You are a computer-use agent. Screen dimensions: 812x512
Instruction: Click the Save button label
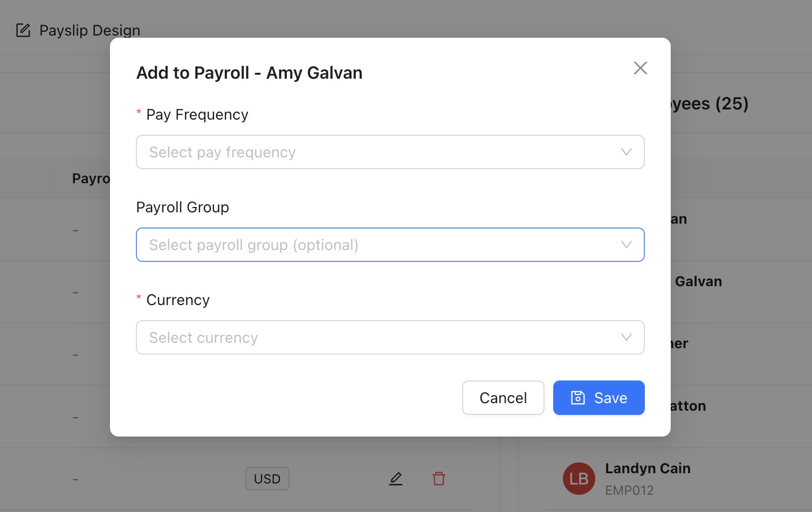click(610, 398)
